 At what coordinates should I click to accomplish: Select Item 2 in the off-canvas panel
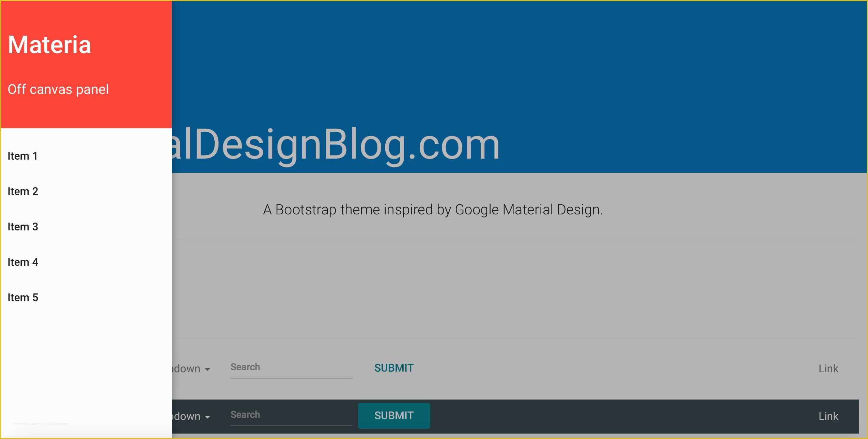22,191
